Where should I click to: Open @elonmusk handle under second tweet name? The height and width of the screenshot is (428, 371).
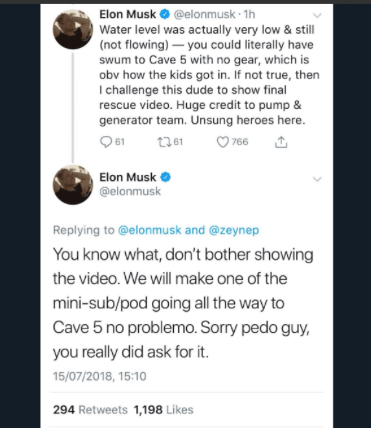click(x=130, y=191)
